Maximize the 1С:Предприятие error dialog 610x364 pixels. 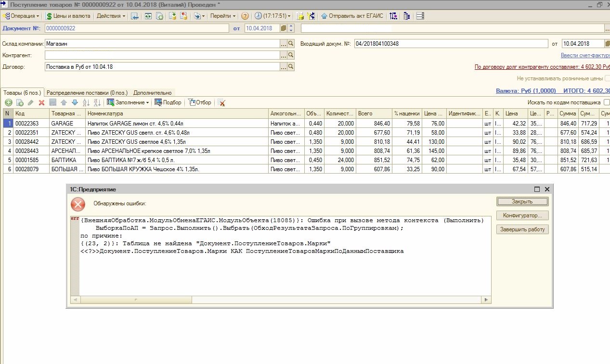[x=537, y=189]
